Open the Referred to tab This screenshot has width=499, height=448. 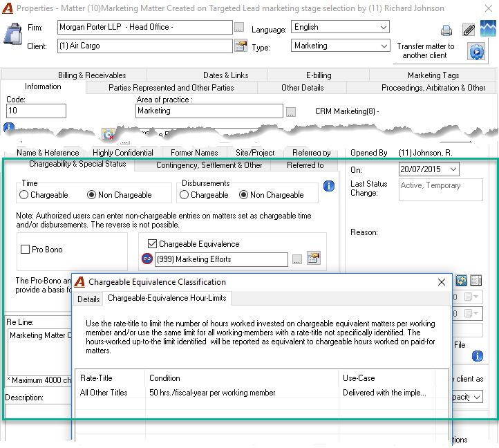pyautogui.click(x=305, y=165)
